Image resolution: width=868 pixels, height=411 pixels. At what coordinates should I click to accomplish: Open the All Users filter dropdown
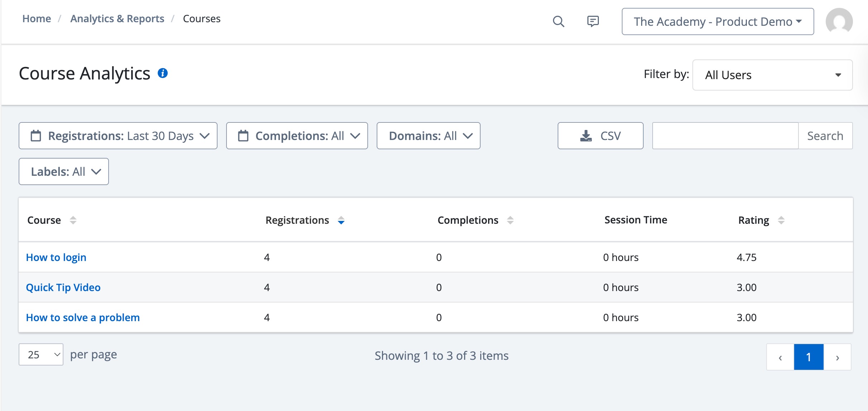(772, 75)
